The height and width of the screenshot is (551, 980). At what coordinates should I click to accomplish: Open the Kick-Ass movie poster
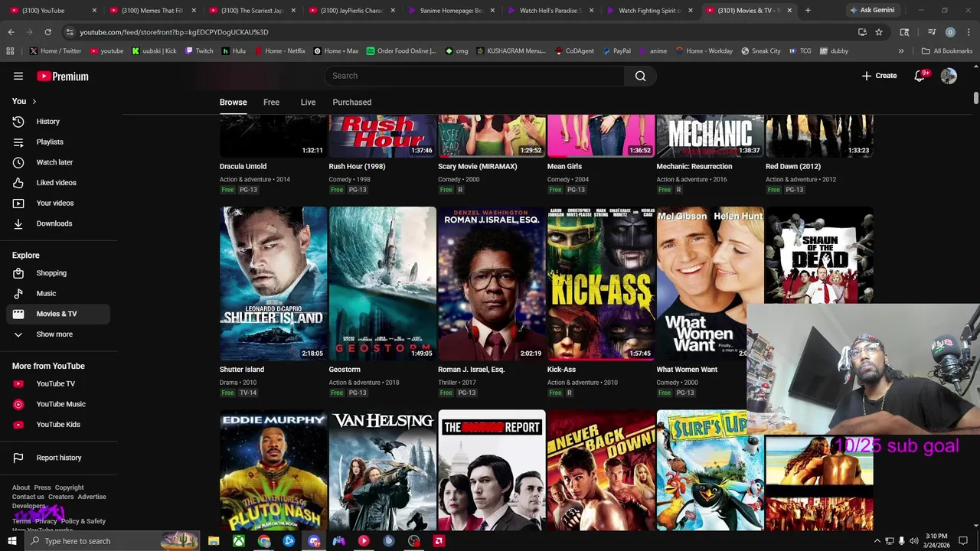[601, 283]
